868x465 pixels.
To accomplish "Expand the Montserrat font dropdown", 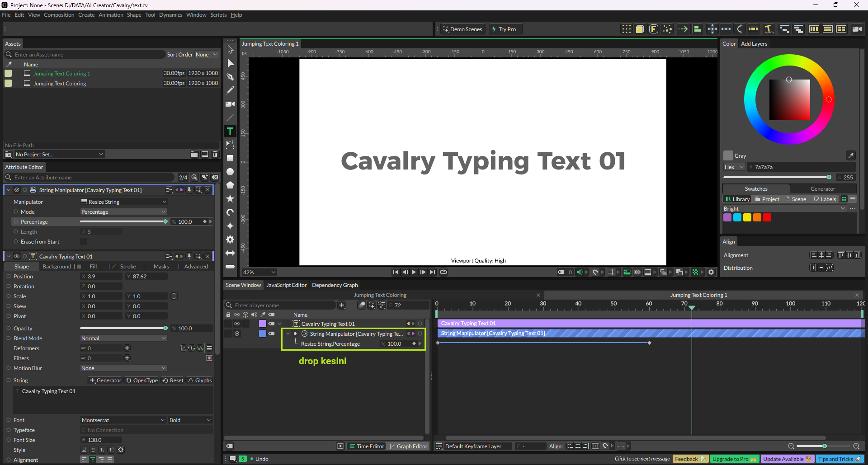I will point(123,420).
